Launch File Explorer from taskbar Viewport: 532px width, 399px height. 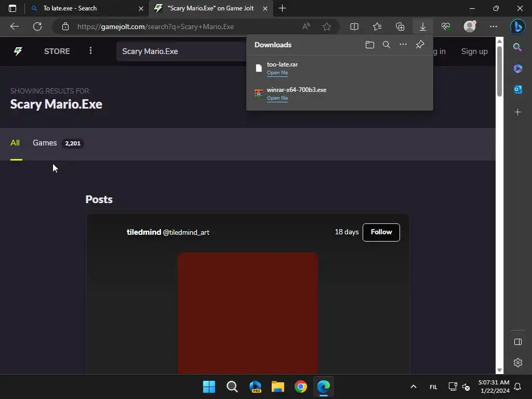pos(278,387)
